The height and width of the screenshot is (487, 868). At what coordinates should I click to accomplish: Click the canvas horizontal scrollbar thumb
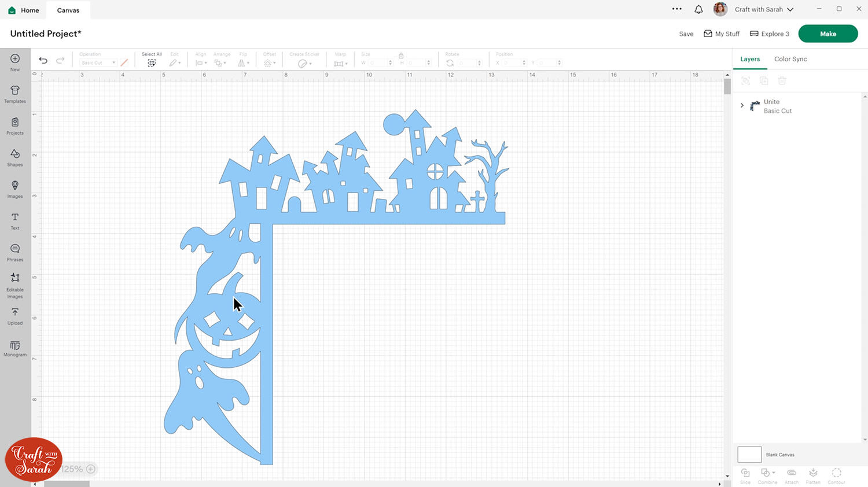tap(67, 484)
